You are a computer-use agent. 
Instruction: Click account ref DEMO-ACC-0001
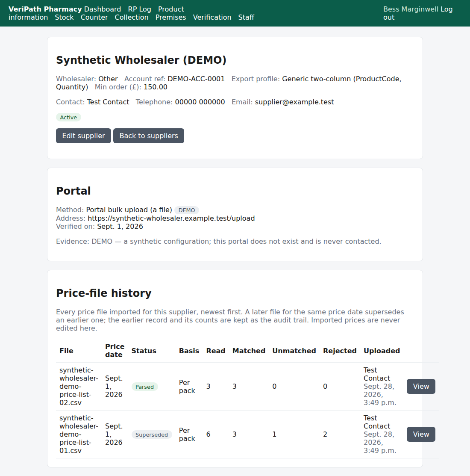point(196,79)
